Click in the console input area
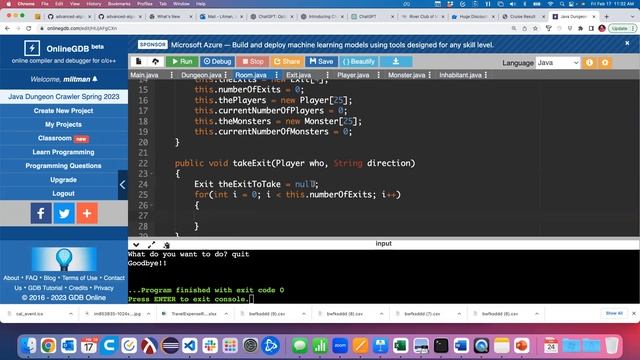The width and height of the screenshot is (640, 360). coord(384,277)
